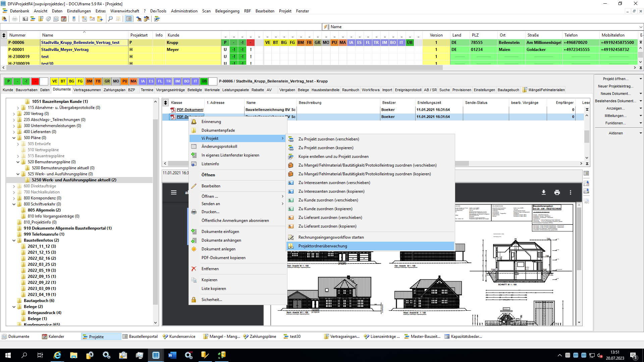
Task: Click the PDF viewer print icon
Action: point(557,192)
